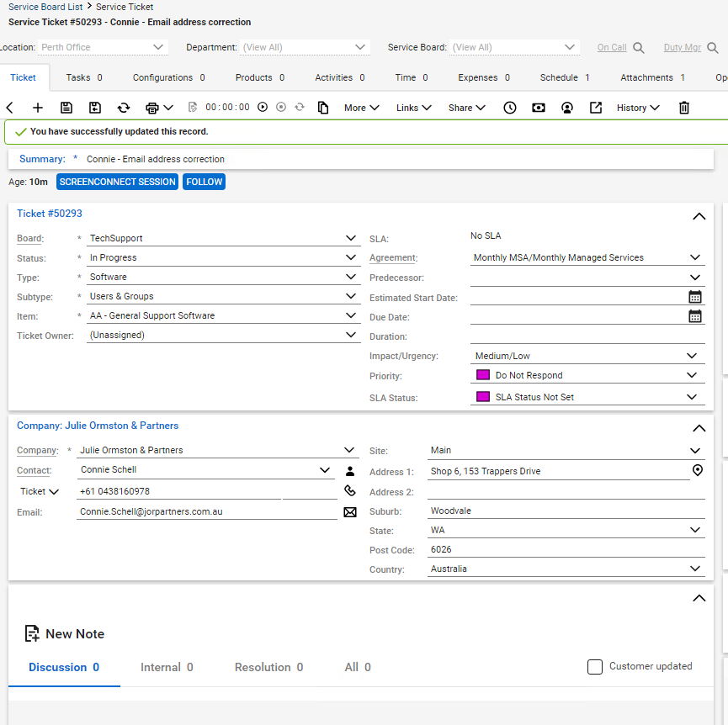Reset the ticket timer using the reset icon

point(300,107)
